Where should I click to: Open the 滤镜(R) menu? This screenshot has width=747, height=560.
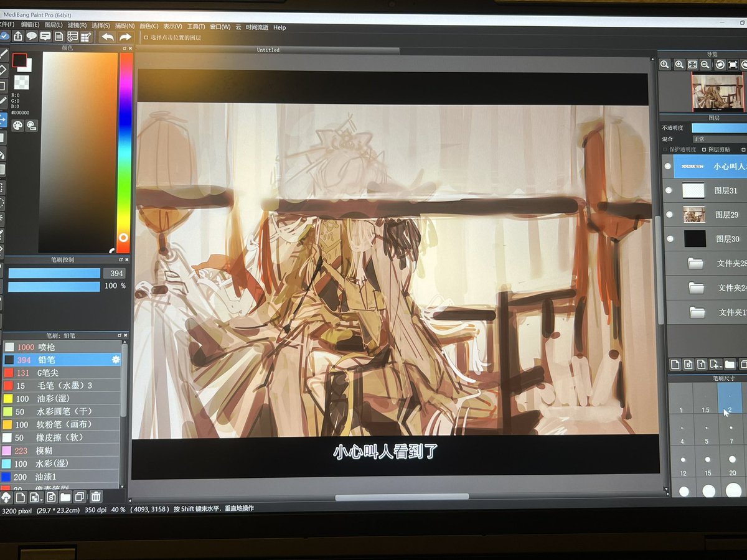77,26
